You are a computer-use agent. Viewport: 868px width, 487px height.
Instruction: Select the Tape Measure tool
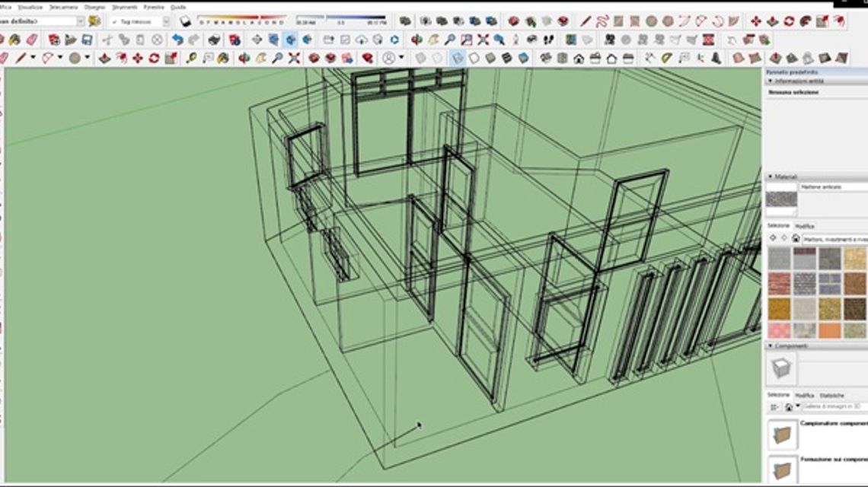191,58
